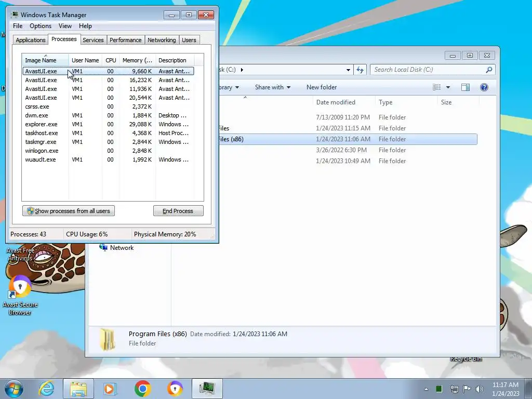Click Show processes from all users
The height and width of the screenshot is (399, 532).
69,211
